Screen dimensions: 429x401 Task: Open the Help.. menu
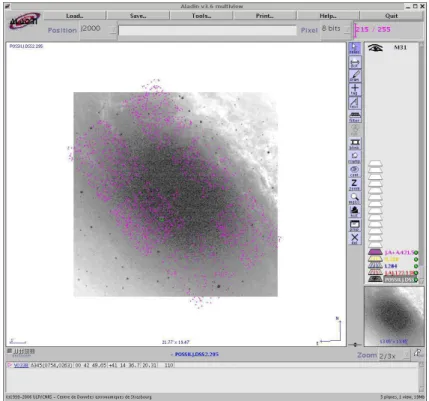point(328,16)
